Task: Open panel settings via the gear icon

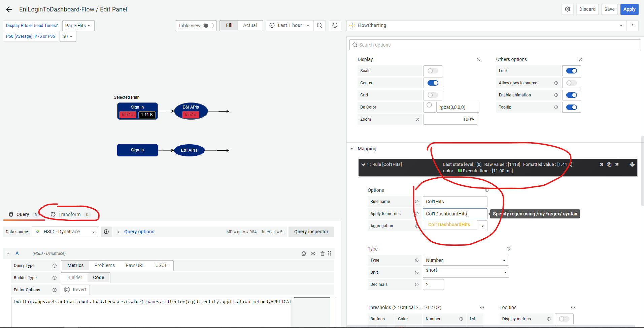Action: tap(567, 9)
